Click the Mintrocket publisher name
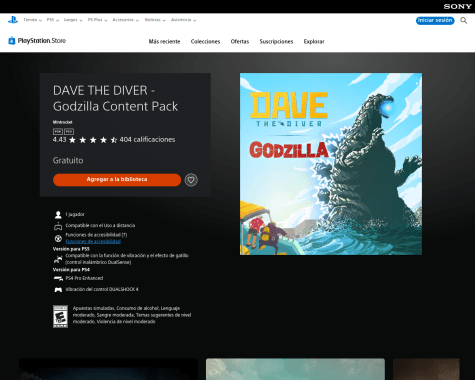This screenshot has height=380, width=475. 62,122
